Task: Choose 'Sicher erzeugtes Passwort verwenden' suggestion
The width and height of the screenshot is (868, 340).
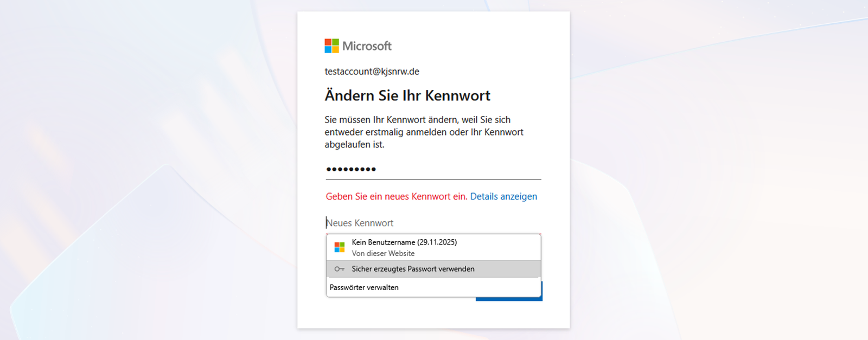Action: pos(413,269)
